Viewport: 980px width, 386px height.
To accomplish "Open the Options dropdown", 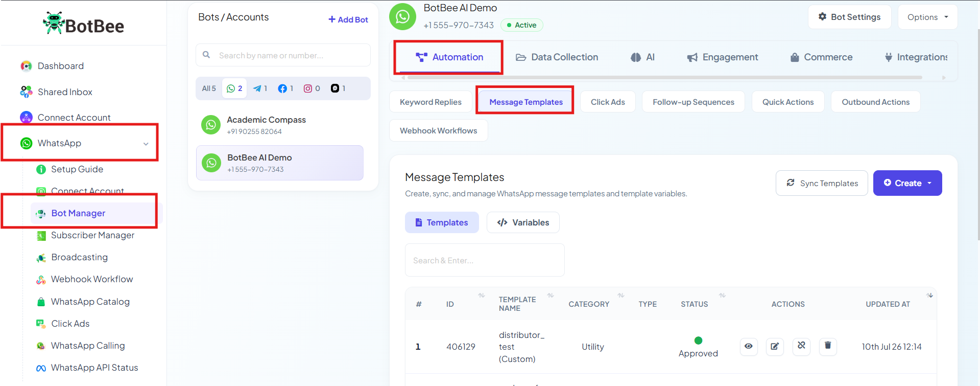I will 927,17.
